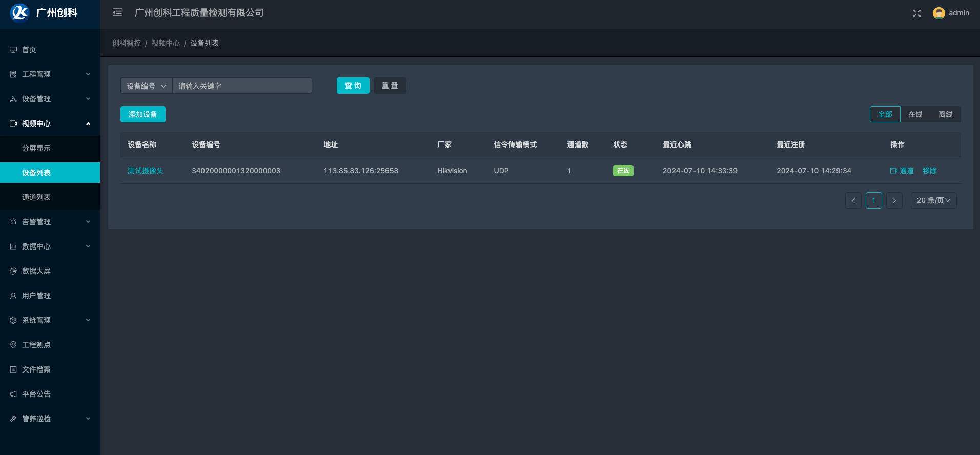This screenshot has width=980, height=455.
Task: Open 数据大屏 from sidebar
Action: pyautogui.click(x=36, y=271)
